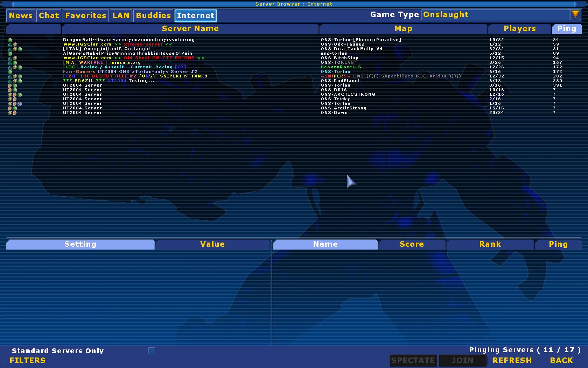Click the blue U icon on the ONS-Torlan 1/16 row

[x=20, y=104]
